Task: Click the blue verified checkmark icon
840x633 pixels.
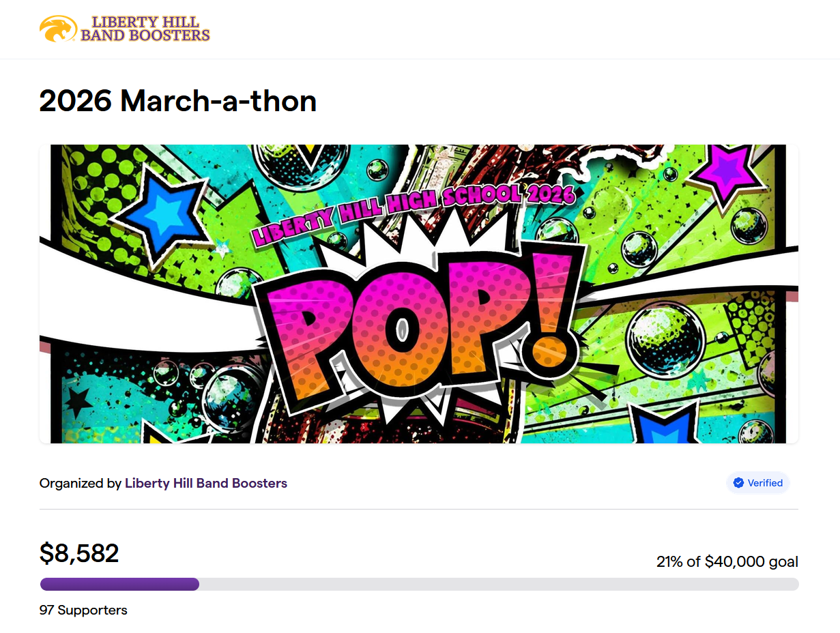Action: (x=738, y=483)
